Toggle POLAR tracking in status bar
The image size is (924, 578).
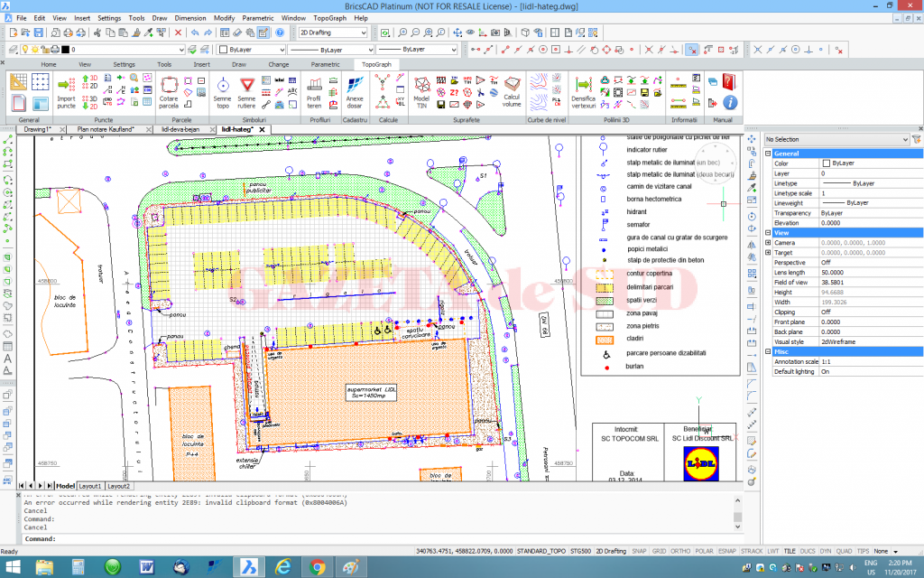coord(704,551)
